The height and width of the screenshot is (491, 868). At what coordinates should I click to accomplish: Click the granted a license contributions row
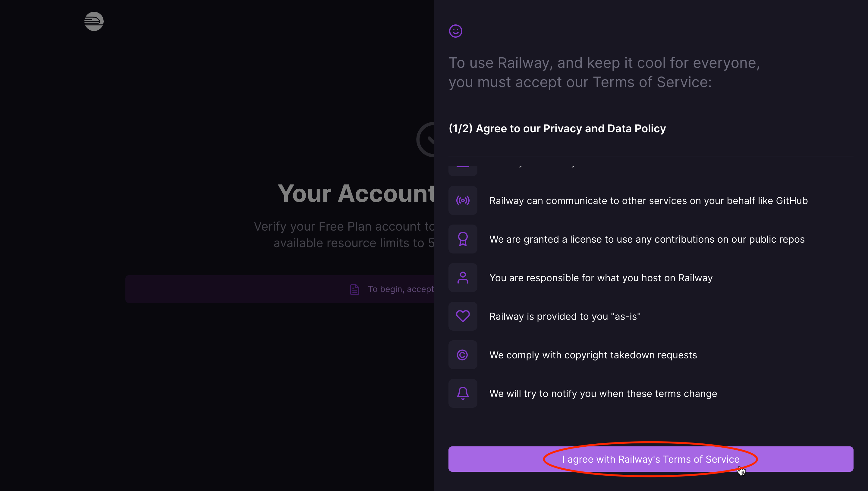tap(647, 239)
